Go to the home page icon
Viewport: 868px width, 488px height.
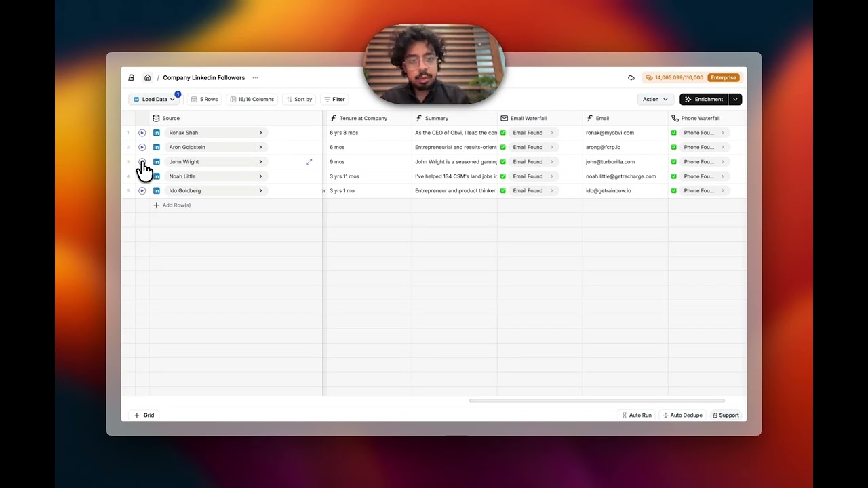pos(147,78)
